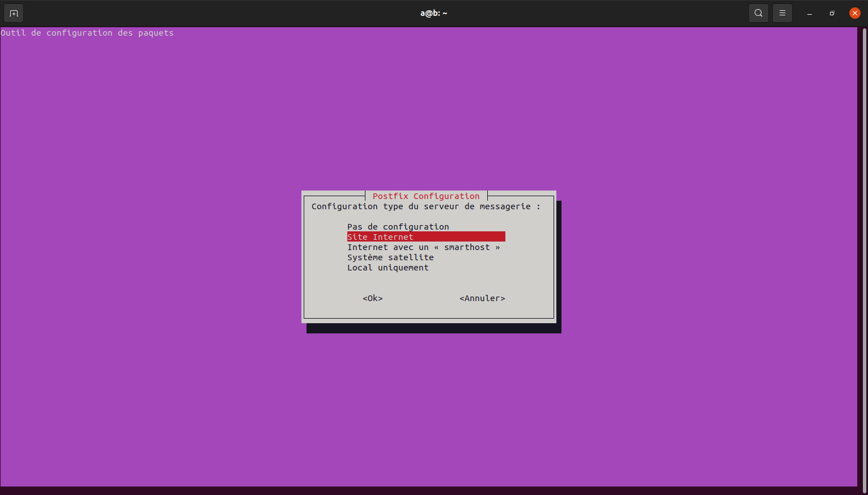
Task: Maximize the terminal window
Action: point(832,14)
